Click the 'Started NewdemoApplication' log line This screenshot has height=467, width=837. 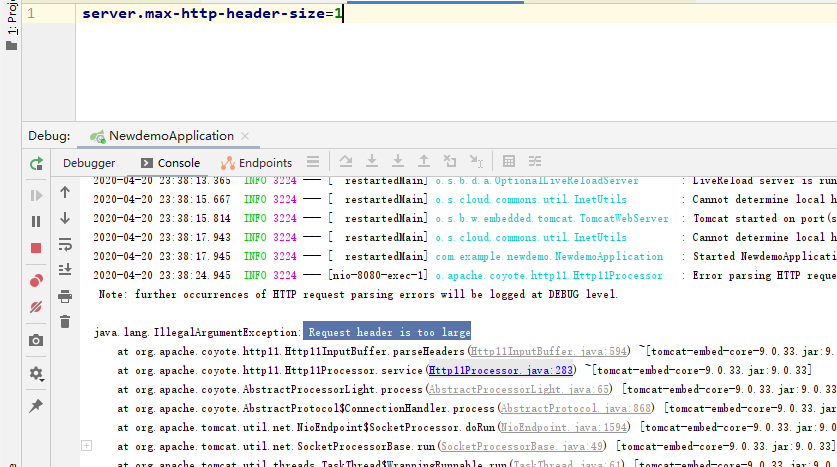tap(464, 257)
